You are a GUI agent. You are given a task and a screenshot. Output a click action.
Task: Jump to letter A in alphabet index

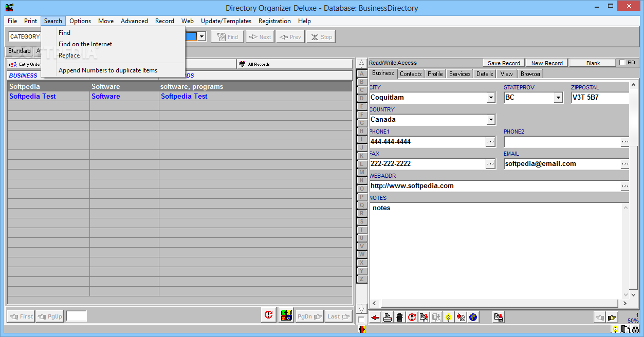362,73
